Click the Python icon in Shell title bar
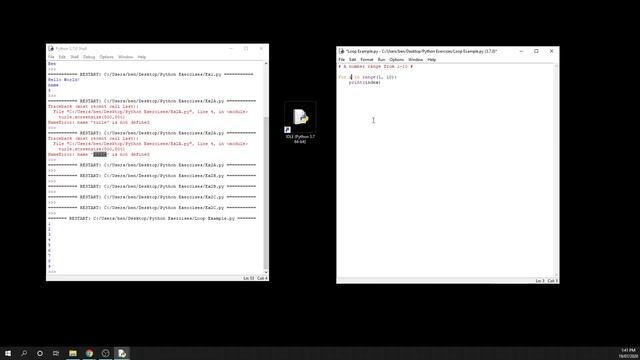This screenshot has height=360, width=640. point(51,49)
